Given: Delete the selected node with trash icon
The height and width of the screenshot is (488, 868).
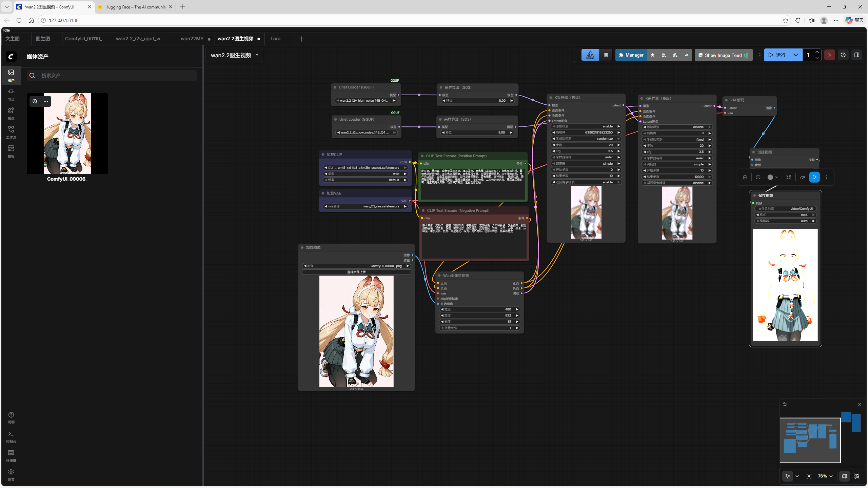Looking at the screenshot, I should click(x=745, y=177).
